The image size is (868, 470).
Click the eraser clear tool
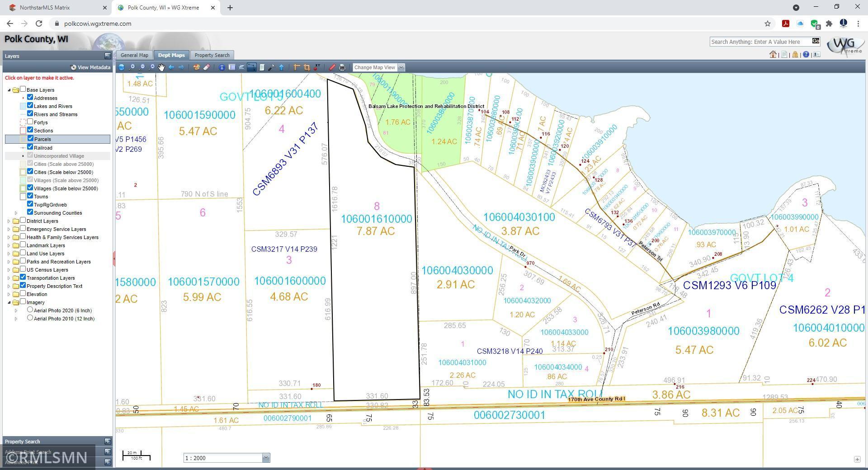tap(207, 67)
